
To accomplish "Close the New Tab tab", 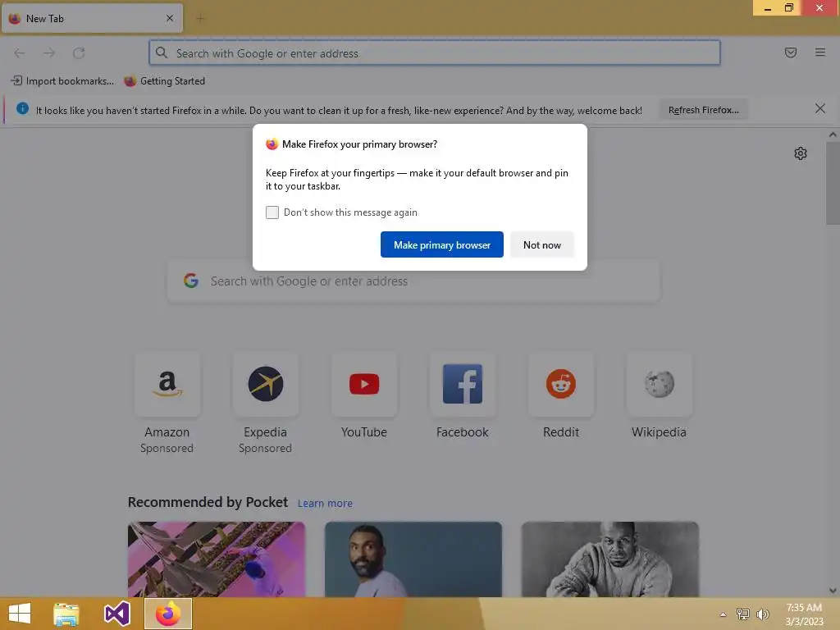I will (x=169, y=18).
